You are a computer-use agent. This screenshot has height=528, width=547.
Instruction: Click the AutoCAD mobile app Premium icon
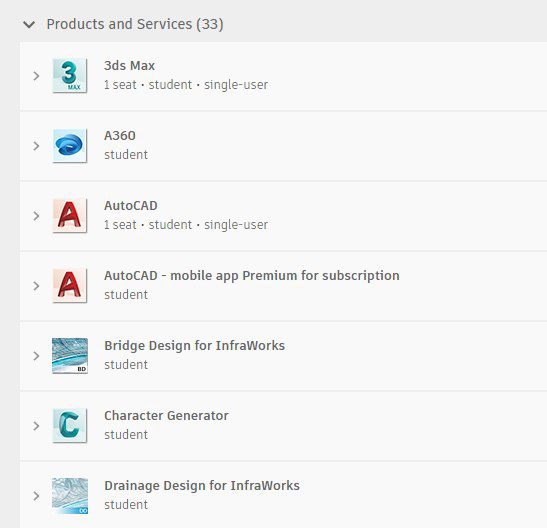tap(69, 286)
